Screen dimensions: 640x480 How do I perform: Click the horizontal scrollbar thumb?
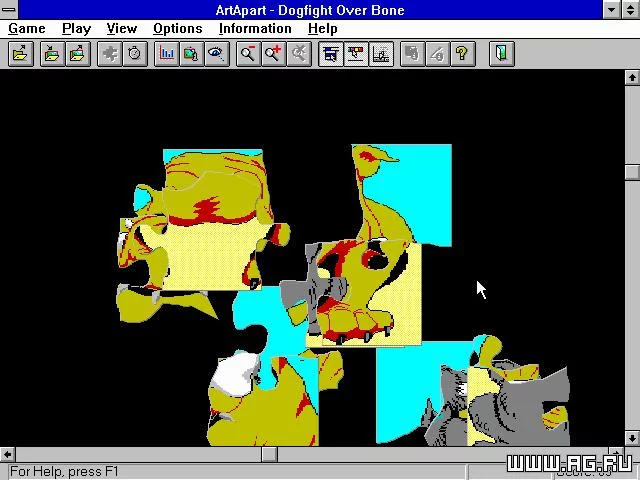269,454
